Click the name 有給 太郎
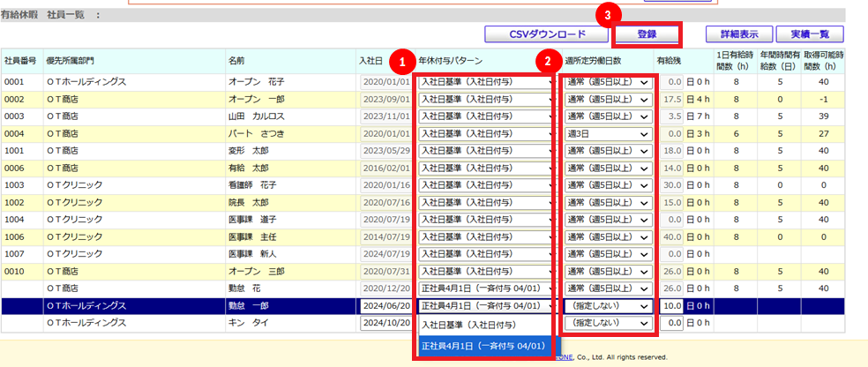 [248, 168]
